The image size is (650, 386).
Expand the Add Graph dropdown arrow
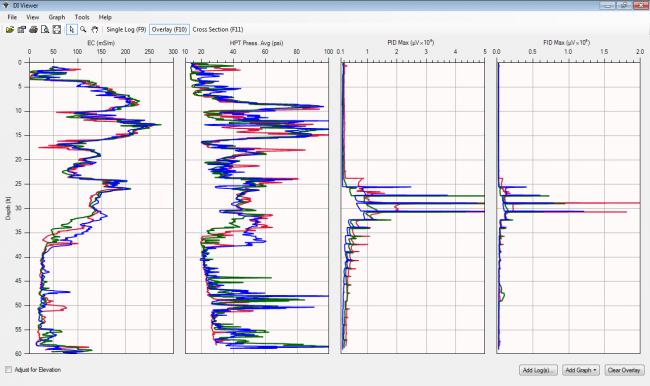tap(595, 370)
